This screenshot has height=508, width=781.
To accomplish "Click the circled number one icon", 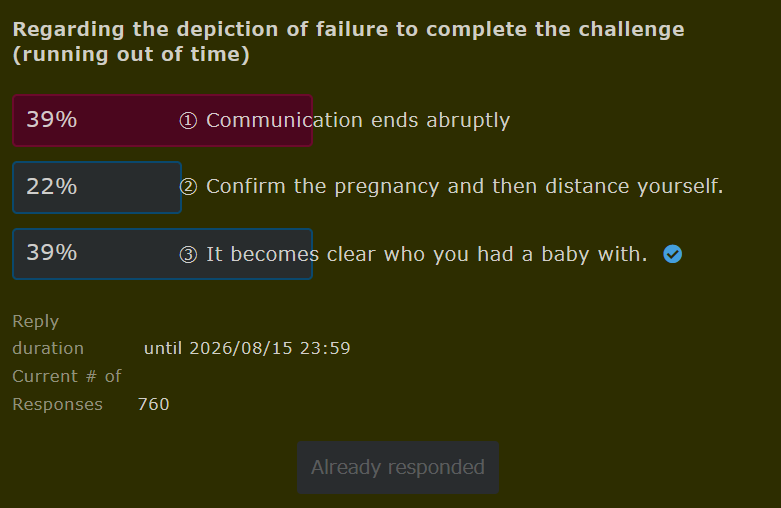I will pyautogui.click(x=188, y=121).
